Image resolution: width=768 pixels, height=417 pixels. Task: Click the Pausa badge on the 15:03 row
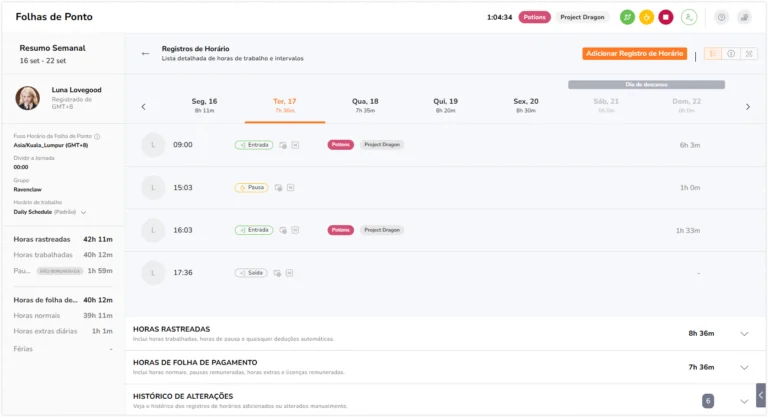251,188
